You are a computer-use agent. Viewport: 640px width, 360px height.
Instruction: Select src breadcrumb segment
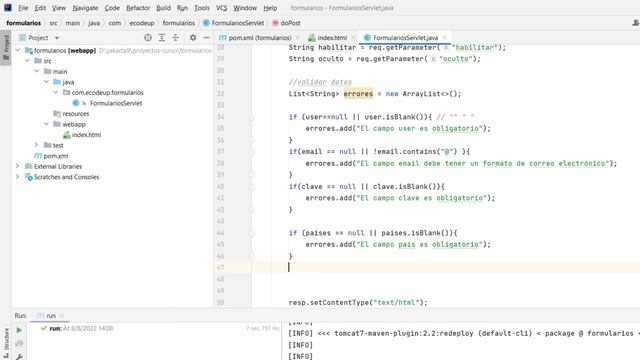pyautogui.click(x=53, y=23)
